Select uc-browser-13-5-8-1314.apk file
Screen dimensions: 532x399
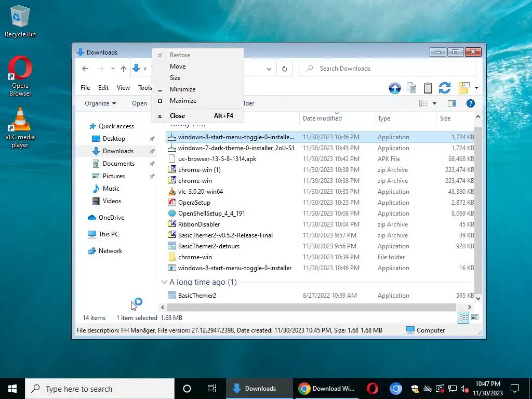coord(217,159)
